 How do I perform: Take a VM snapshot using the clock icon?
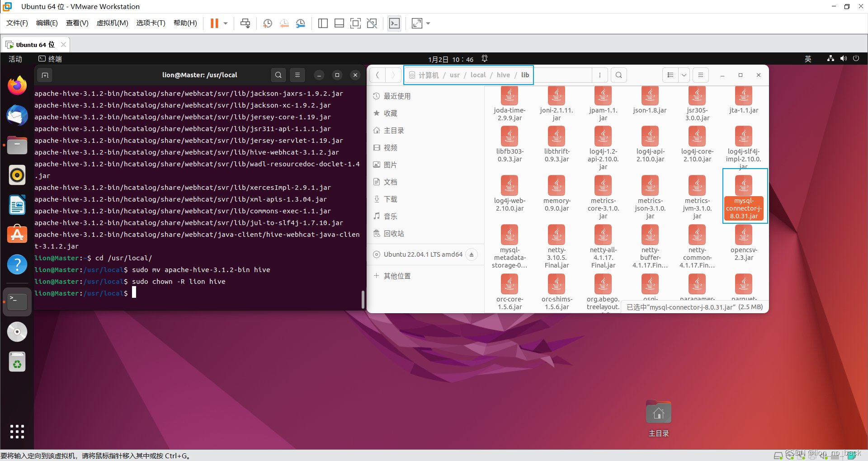tap(268, 23)
